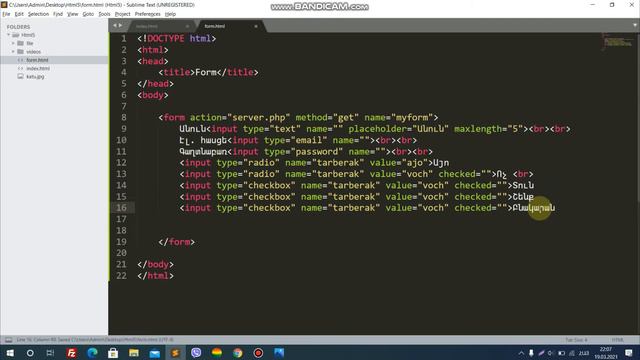Open the Preferences menu
640x360 pixels.
coord(147,14)
